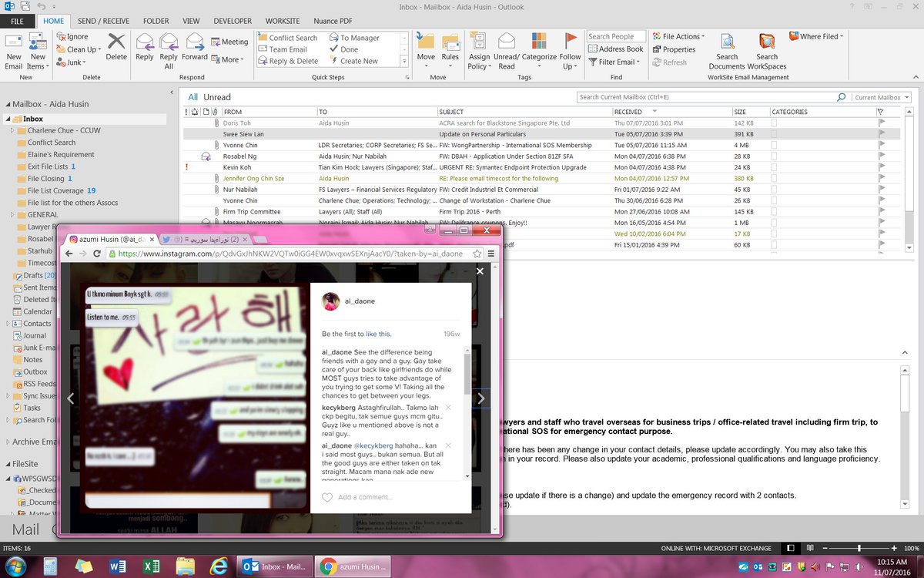The image size is (924, 578).
Task: Open Mail navigation at bottom
Action: (x=25, y=529)
